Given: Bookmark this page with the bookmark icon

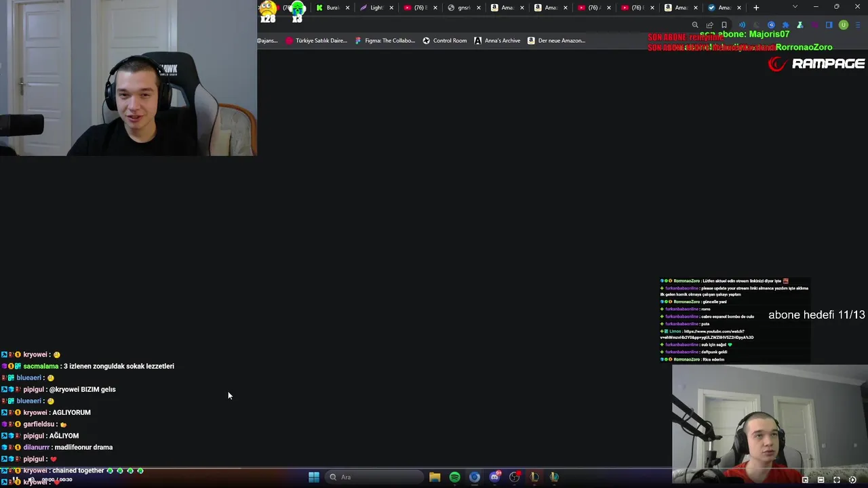Looking at the screenshot, I should click(x=724, y=25).
